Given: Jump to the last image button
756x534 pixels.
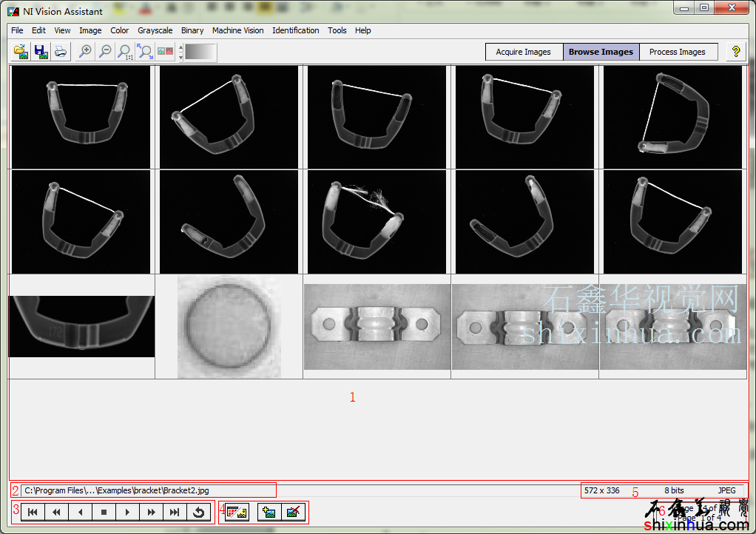Looking at the screenshot, I should click(175, 512).
